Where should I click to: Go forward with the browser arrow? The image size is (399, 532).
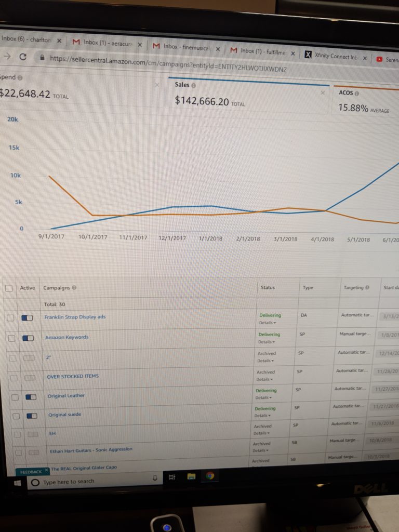7,56
